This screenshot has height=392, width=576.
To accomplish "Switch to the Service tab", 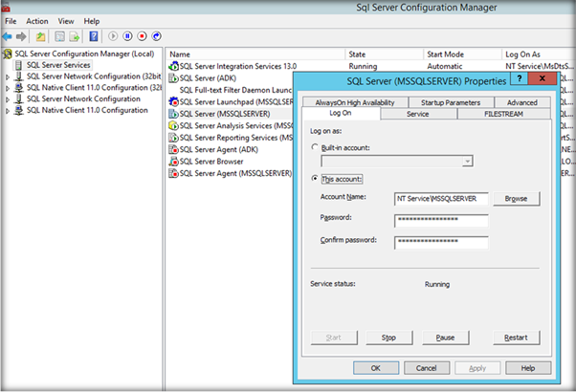I will click(x=418, y=114).
